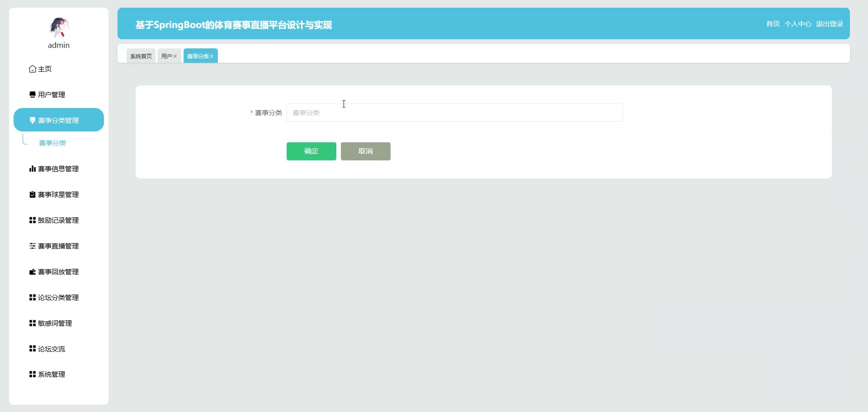Open the 首页 header link
This screenshot has height=412, width=868.
[x=773, y=24]
